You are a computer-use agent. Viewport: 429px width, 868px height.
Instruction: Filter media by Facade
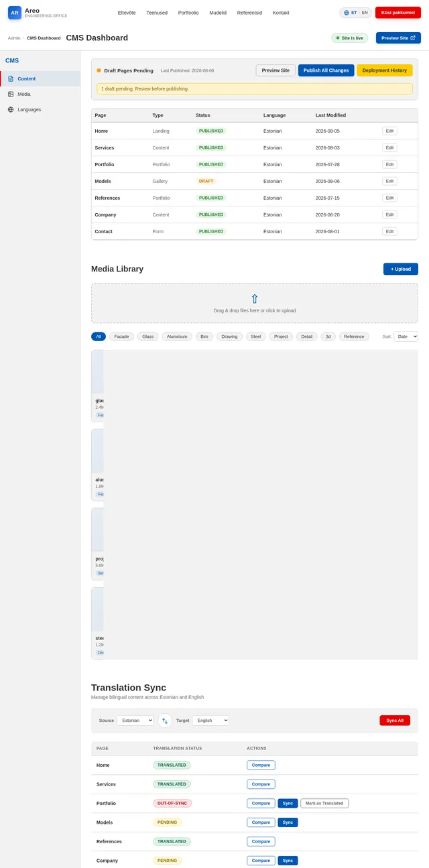point(121,336)
